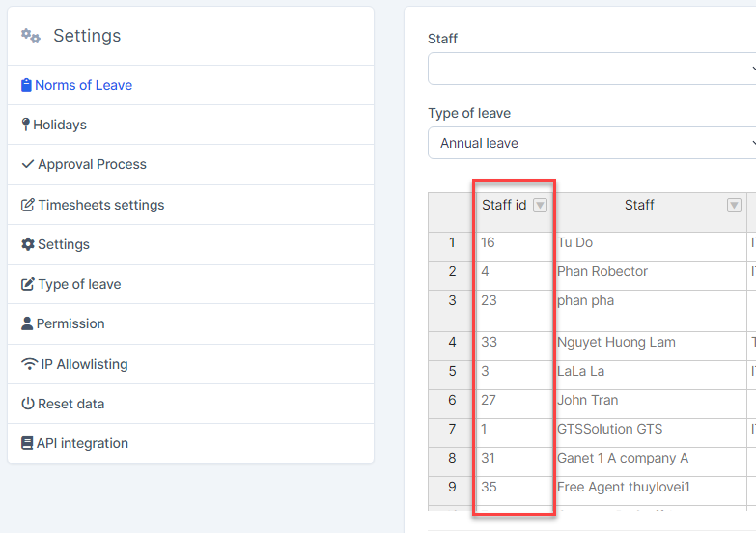Click the gear icon beside Settings item
This screenshot has height=533, width=756.
27,244
